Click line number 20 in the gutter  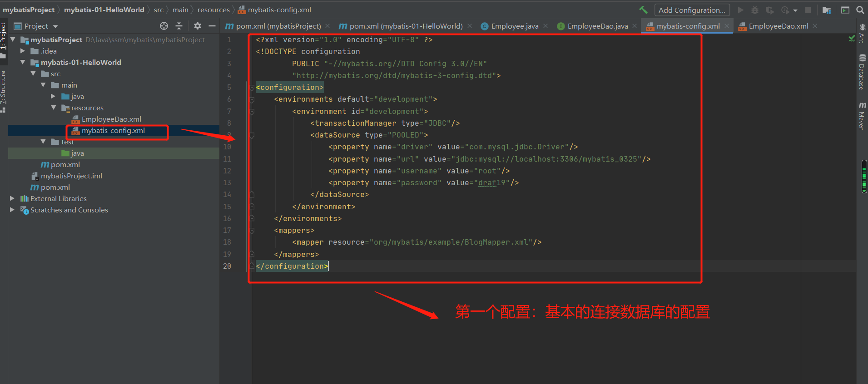227,266
